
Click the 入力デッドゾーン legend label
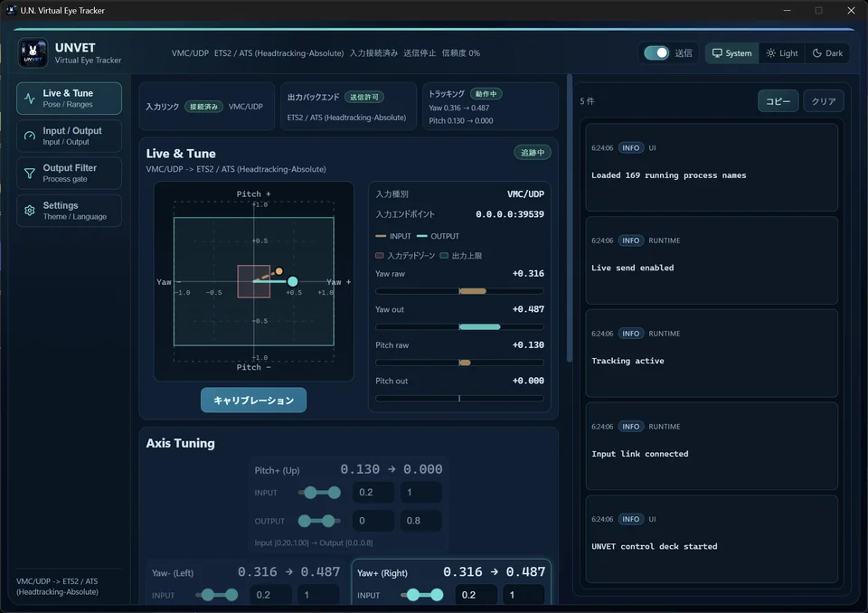pyautogui.click(x=410, y=256)
